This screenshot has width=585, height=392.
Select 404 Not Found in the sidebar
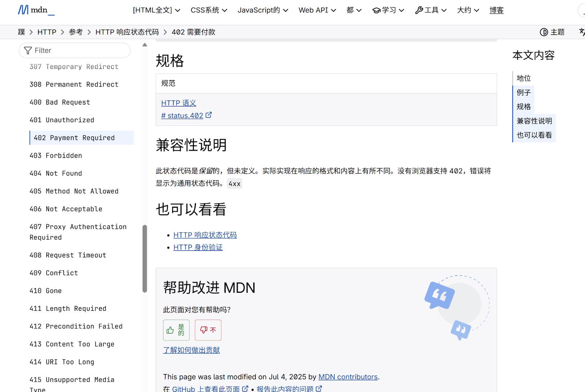point(56,173)
